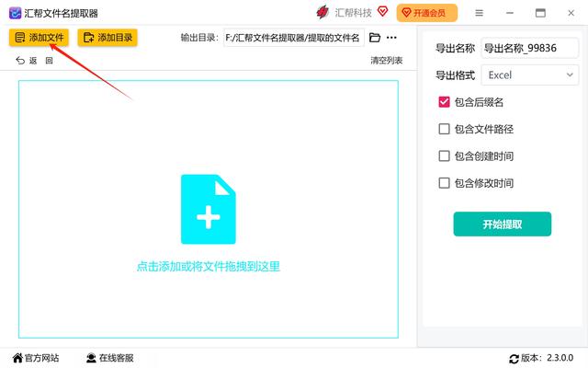The height and width of the screenshot is (368, 588).
Task: Uncheck the 包含后缀名 checkbox
Action: pyautogui.click(x=444, y=102)
